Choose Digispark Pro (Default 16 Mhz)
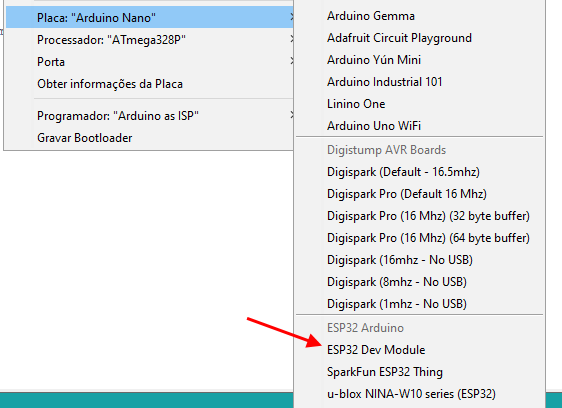Image resolution: width=562 pixels, height=408 pixels. coord(419,194)
